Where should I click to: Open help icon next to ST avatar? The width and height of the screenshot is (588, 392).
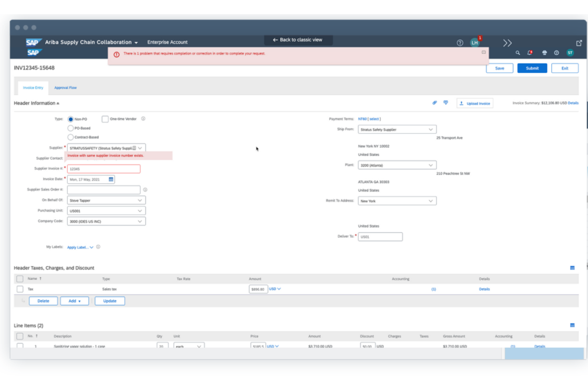coord(556,52)
